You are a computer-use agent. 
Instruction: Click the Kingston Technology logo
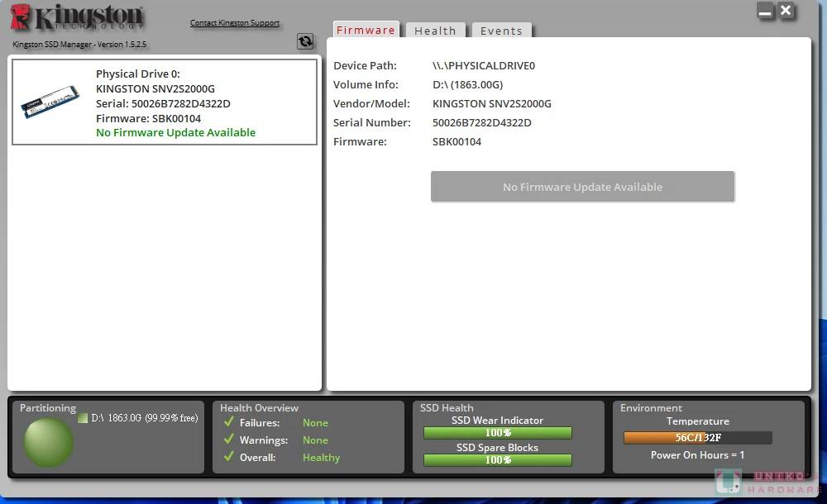click(77, 17)
